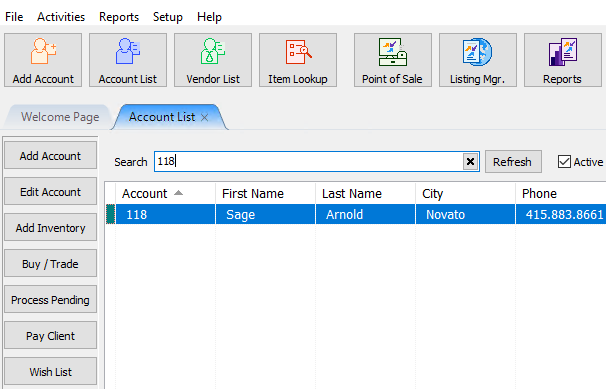Click the sidebar Add Account button
The width and height of the screenshot is (606, 389).
[50, 156]
